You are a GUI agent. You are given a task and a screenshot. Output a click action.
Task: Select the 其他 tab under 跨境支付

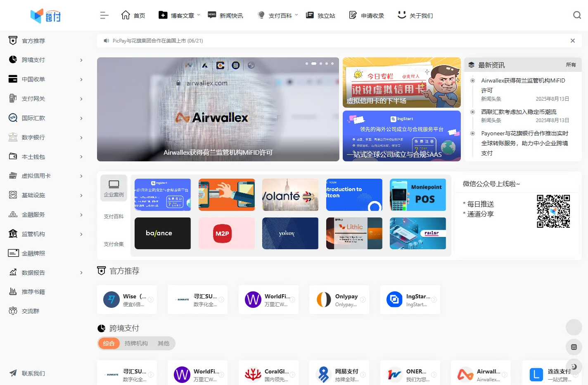tap(164, 343)
